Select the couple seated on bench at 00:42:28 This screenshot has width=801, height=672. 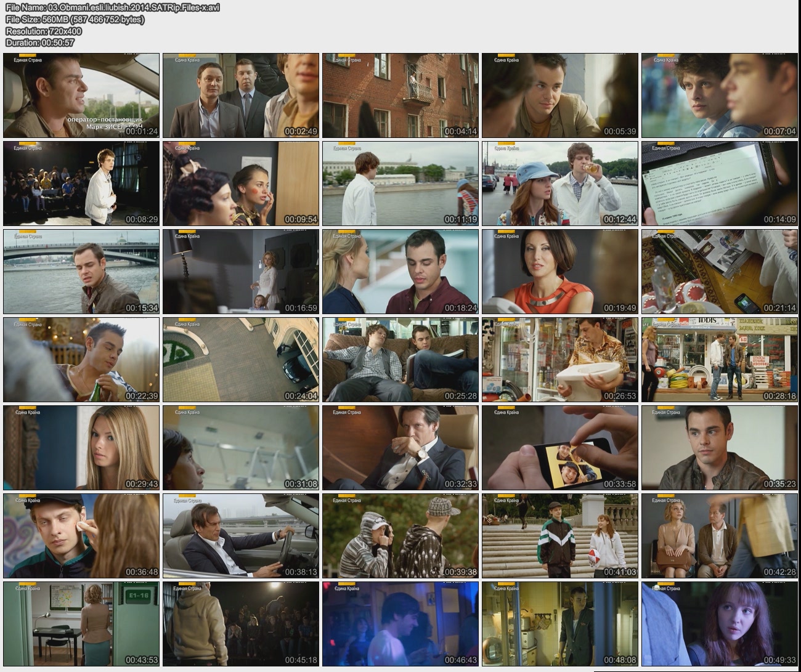[x=720, y=536]
